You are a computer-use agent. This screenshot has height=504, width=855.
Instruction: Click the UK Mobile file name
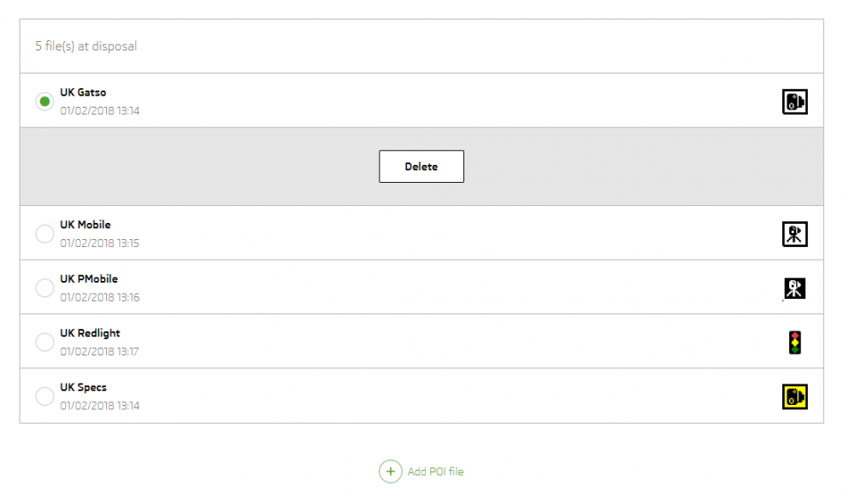pyautogui.click(x=85, y=225)
